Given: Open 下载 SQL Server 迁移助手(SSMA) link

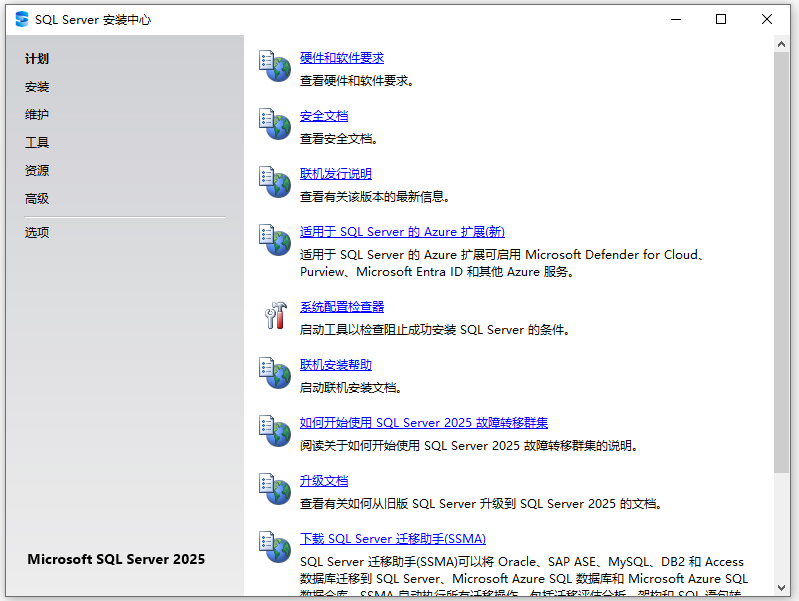Looking at the screenshot, I should tap(393, 539).
